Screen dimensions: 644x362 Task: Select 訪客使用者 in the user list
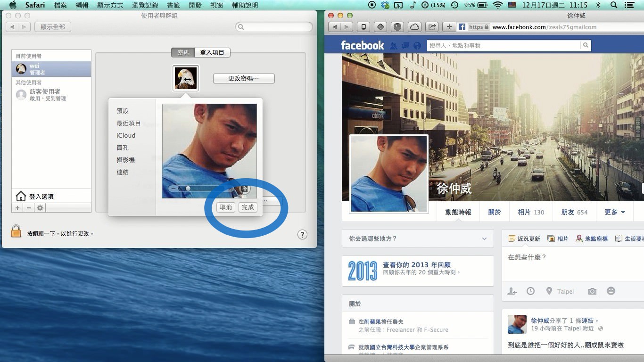point(45,95)
